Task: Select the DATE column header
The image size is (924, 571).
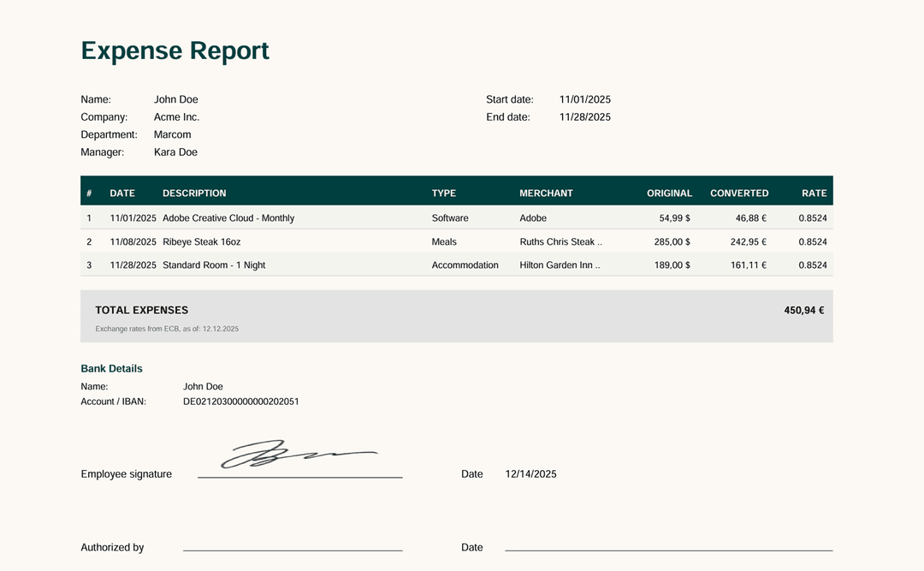Action: tap(122, 193)
